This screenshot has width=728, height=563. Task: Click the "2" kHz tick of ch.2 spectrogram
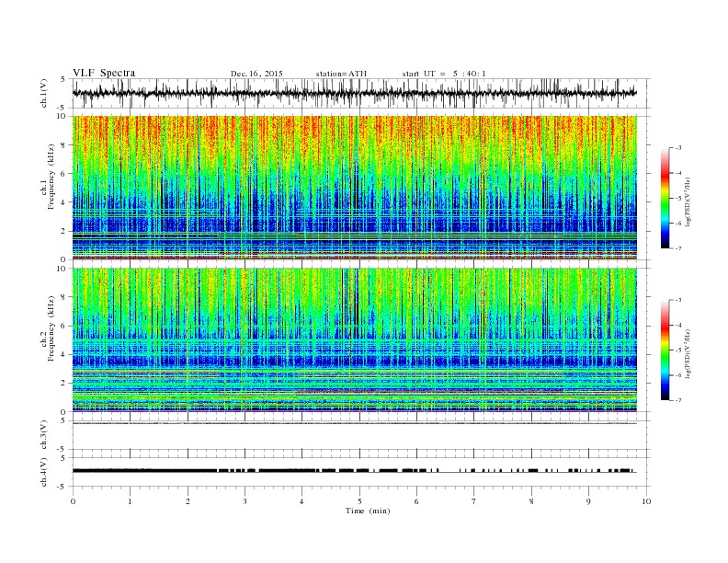coord(64,384)
